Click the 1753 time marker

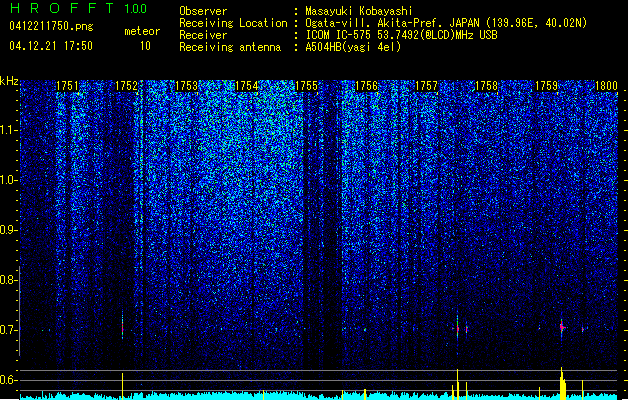click(187, 86)
